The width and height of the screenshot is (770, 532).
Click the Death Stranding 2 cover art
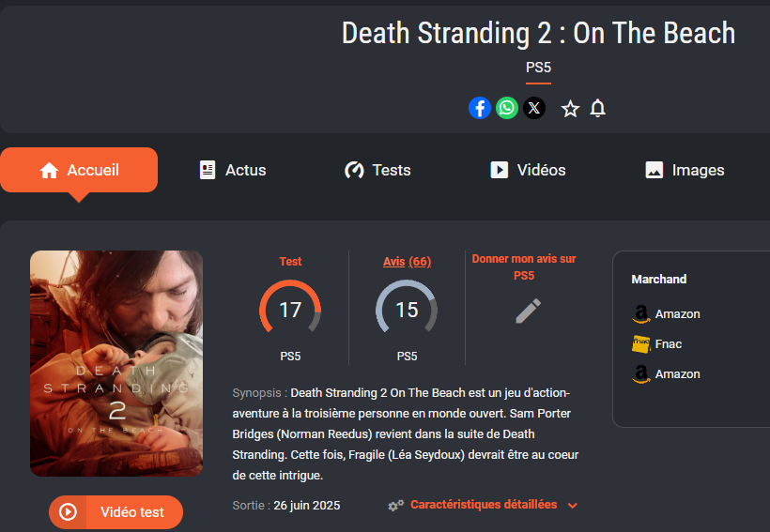click(x=116, y=364)
